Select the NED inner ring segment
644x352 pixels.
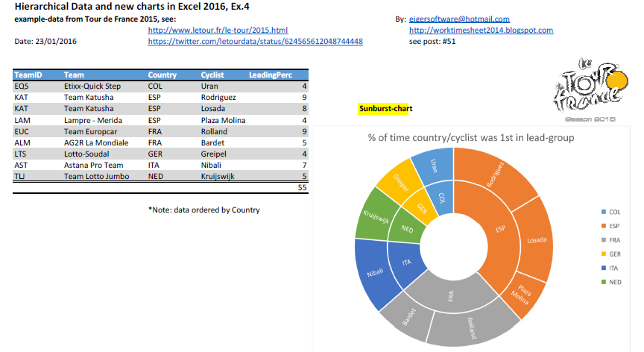pyautogui.click(x=407, y=229)
